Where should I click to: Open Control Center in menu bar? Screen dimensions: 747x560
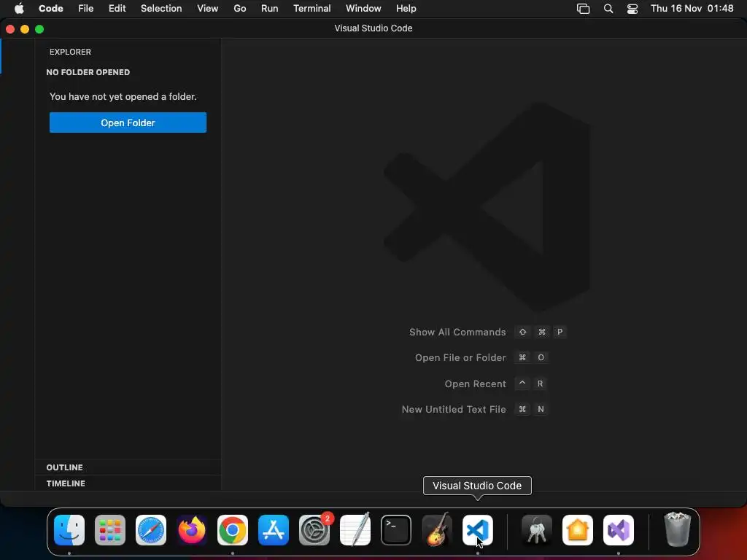[x=632, y=9]
